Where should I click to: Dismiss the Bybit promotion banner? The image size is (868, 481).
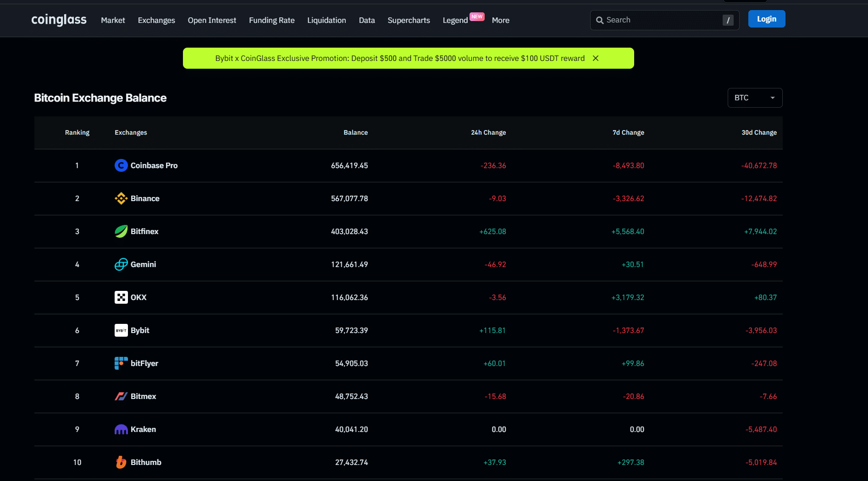(596, 58)
